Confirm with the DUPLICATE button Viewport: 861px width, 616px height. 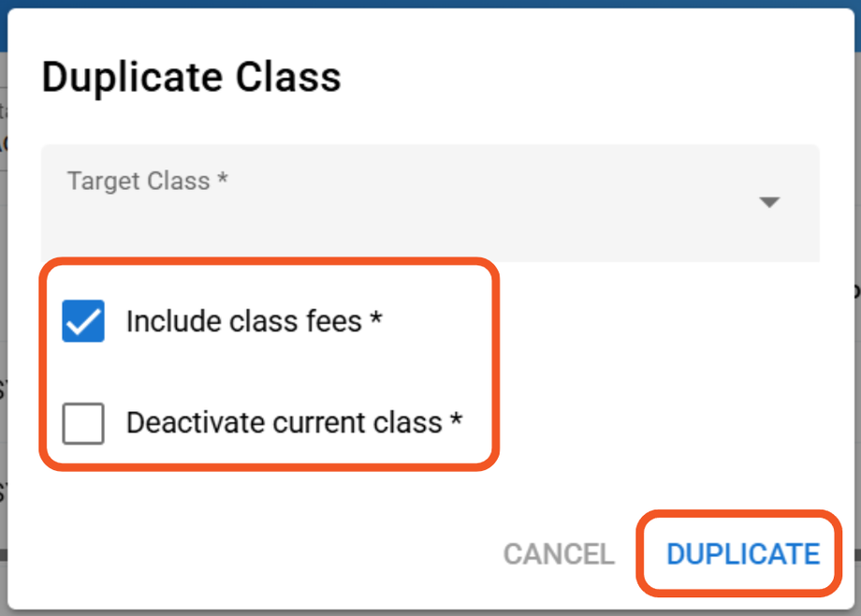point(743,554)
